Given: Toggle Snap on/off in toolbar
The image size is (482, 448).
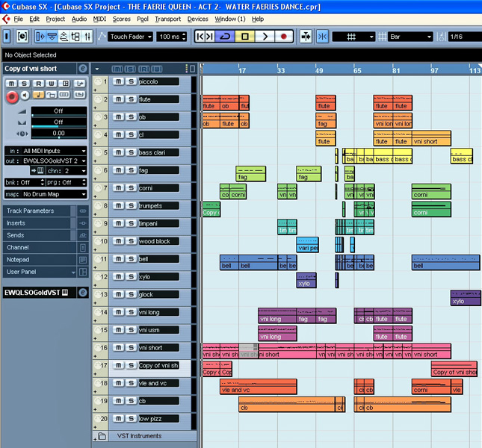Looking at the screenshot, I should 323,37.
